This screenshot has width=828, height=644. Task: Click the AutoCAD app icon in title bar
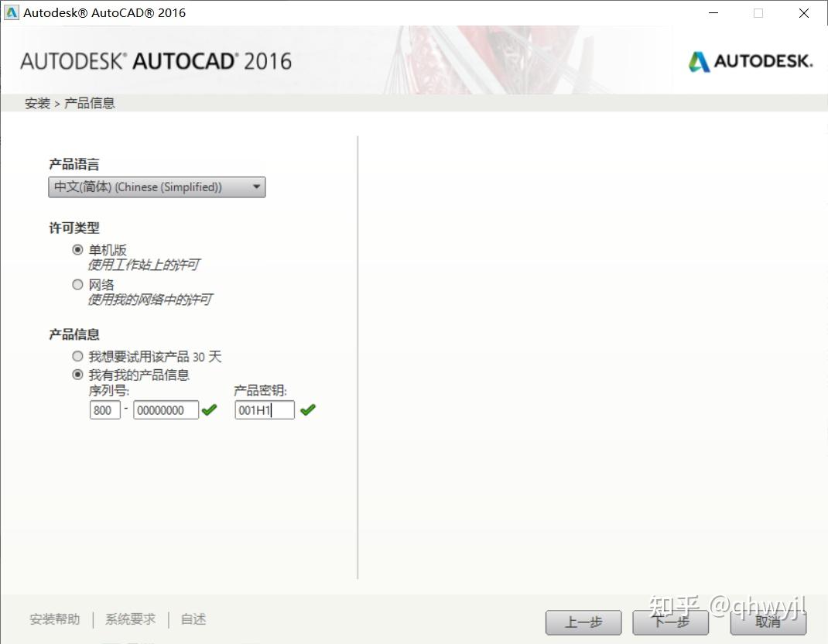(x=11, y=12)
